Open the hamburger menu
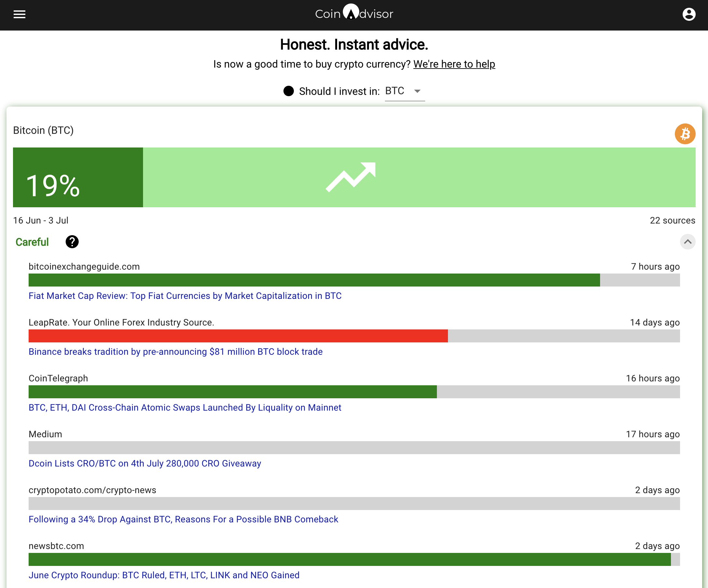Viewport: 708px width, 588px height. [19, 14]
